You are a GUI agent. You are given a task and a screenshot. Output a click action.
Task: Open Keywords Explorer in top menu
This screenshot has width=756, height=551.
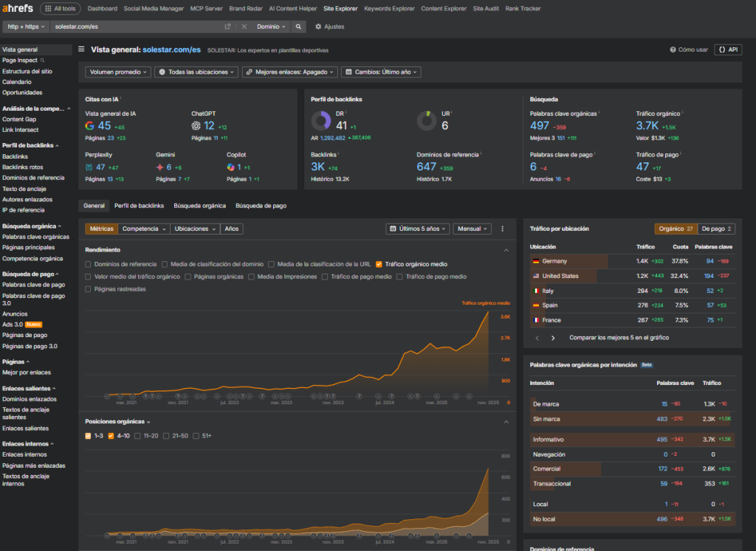tap(389, 9)
